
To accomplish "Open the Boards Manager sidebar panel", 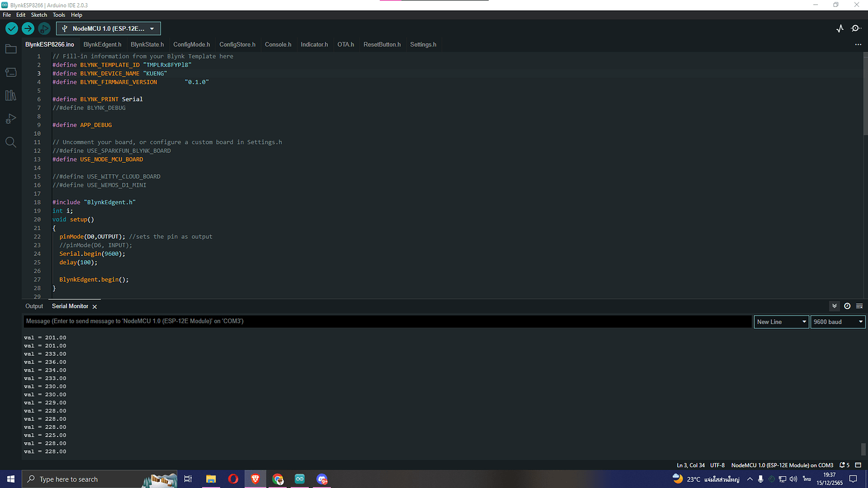I will tap(11, 72).
